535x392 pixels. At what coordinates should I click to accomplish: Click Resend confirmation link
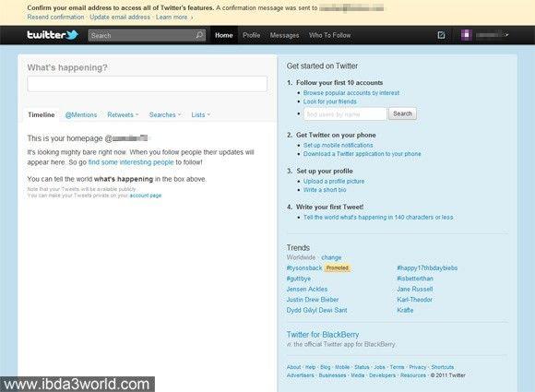pyautogui.click(x=55, y=17)
